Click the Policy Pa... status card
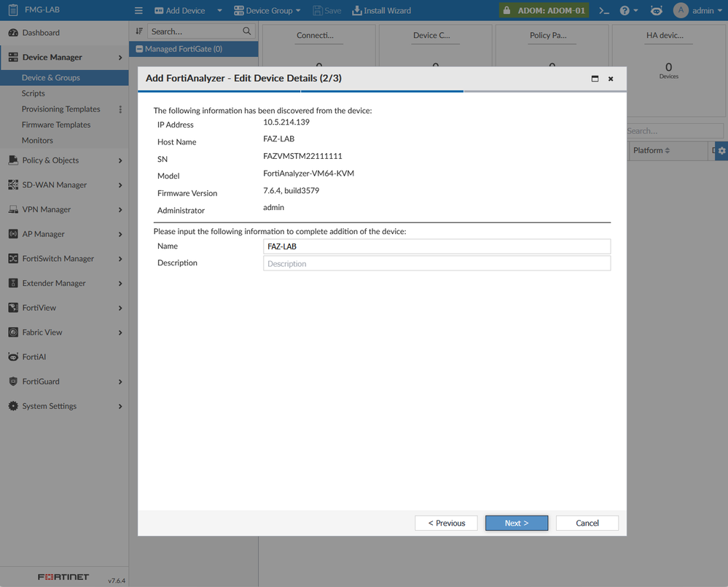 [552, 45]
